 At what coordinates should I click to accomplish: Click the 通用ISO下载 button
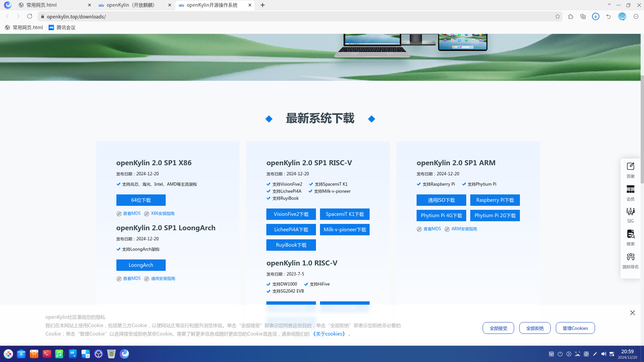click(x=441, y=200)
